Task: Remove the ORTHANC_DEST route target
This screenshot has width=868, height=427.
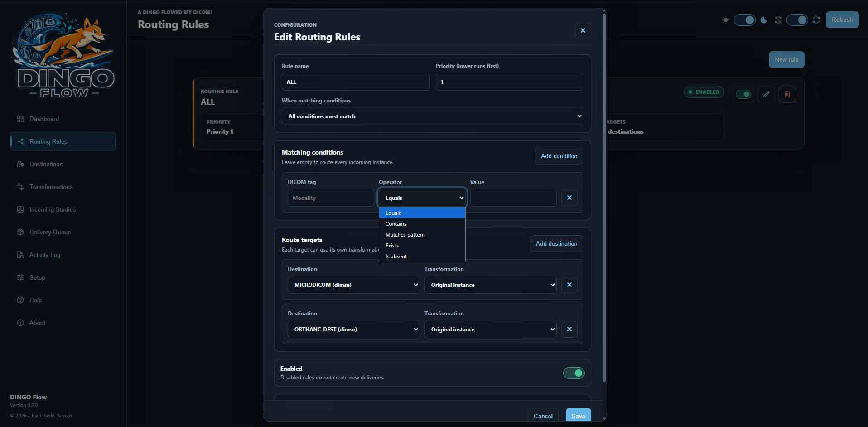Action: pyautogui.click(x=569, y=329)
